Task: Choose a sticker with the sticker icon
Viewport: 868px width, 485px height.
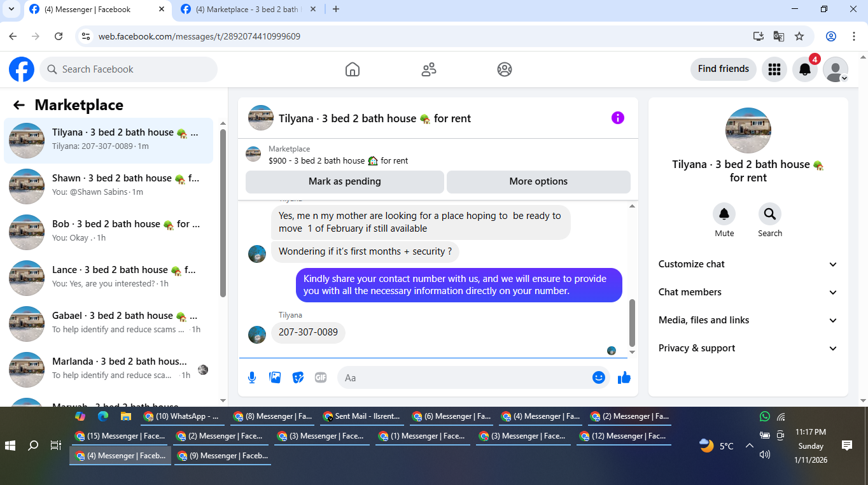Action: [298, 377]
